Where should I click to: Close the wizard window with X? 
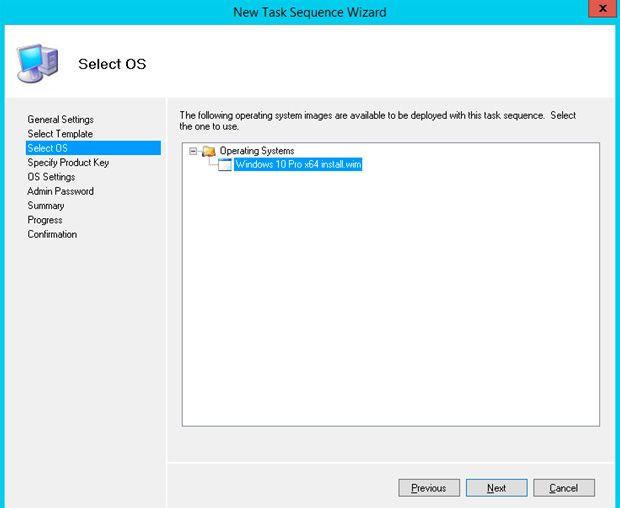tap(602, 8)
